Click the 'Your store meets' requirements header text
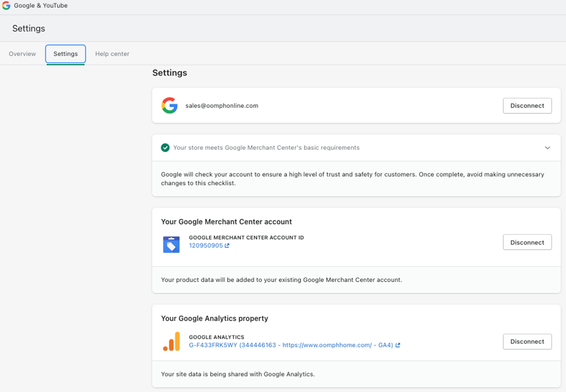 [266, 148]
